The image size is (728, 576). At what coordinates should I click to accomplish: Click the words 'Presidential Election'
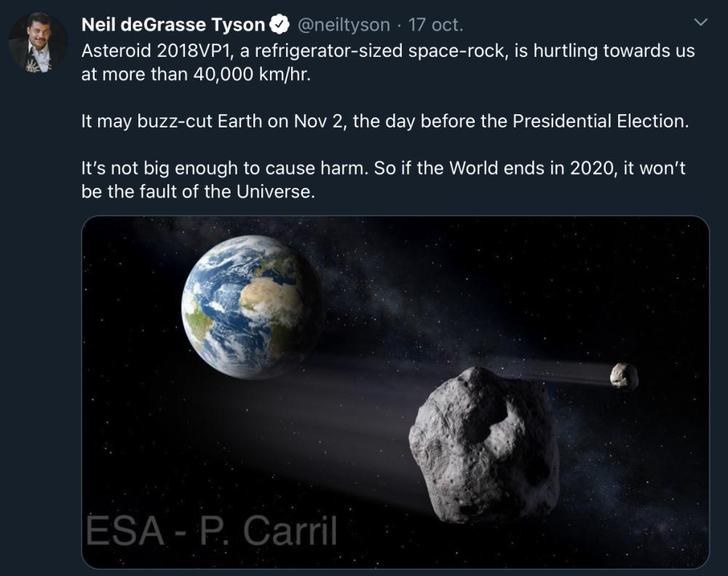pyautogui.click(x=599, y=121)
